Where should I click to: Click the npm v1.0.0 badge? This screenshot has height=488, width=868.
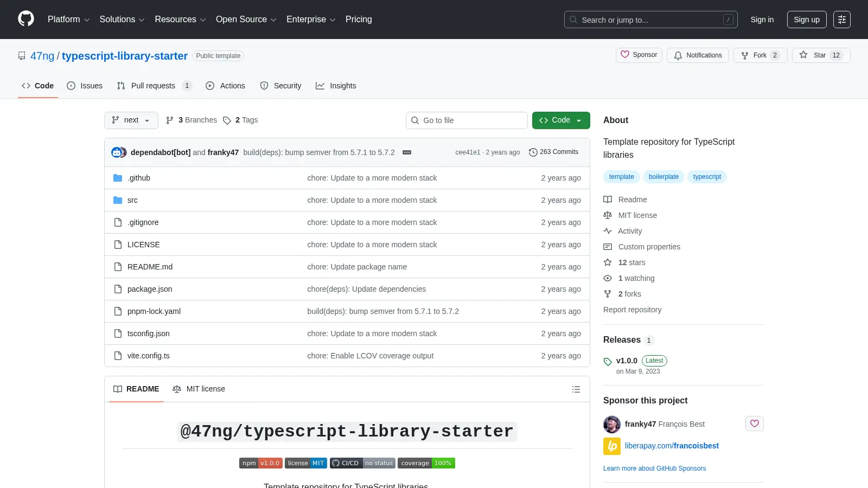tap(261, 463)
